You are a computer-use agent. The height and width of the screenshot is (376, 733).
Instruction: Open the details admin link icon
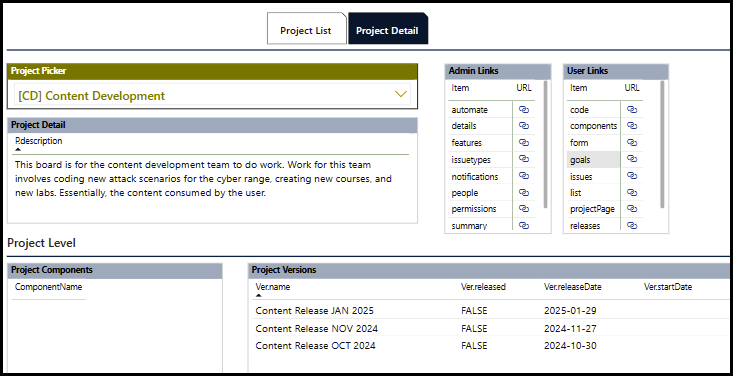[524, 126]
